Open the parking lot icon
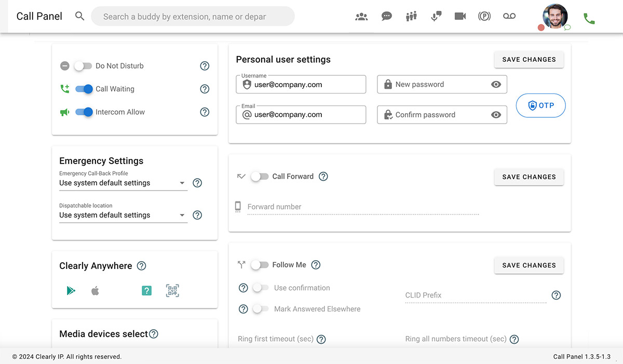 (484, 16)
